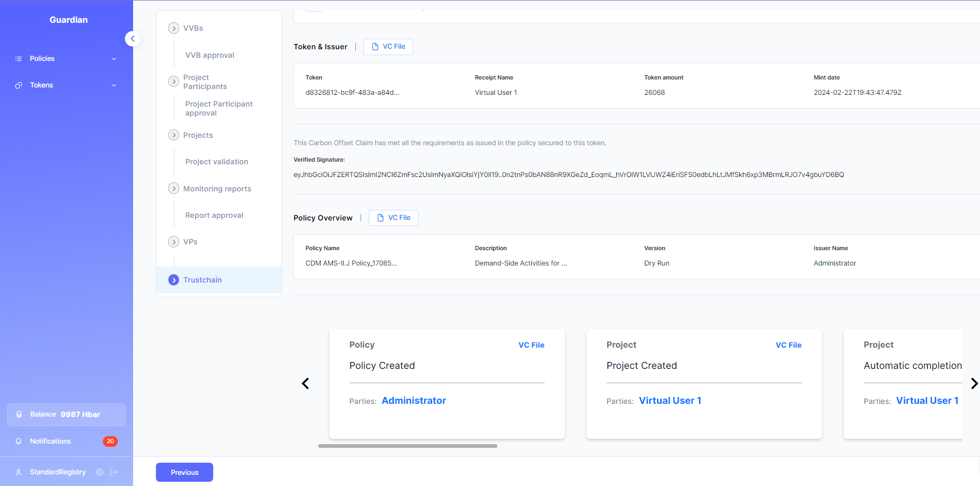Collapse the sidebar with the chevron button
Screen dimensions: 980x486
point(133,39)
